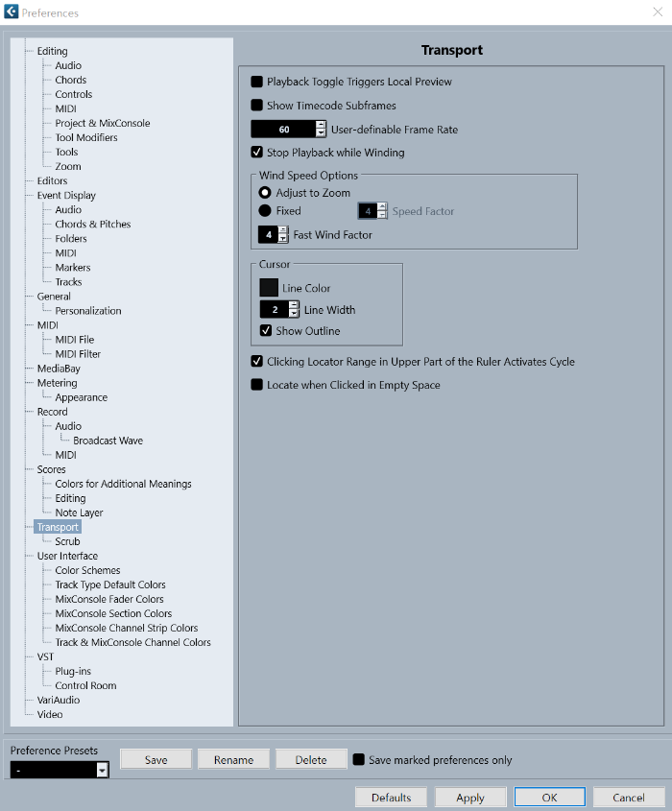Viewport: 672px width, 811px height.
Task: Select MIDI File preferences
Action: pos(75,340)
